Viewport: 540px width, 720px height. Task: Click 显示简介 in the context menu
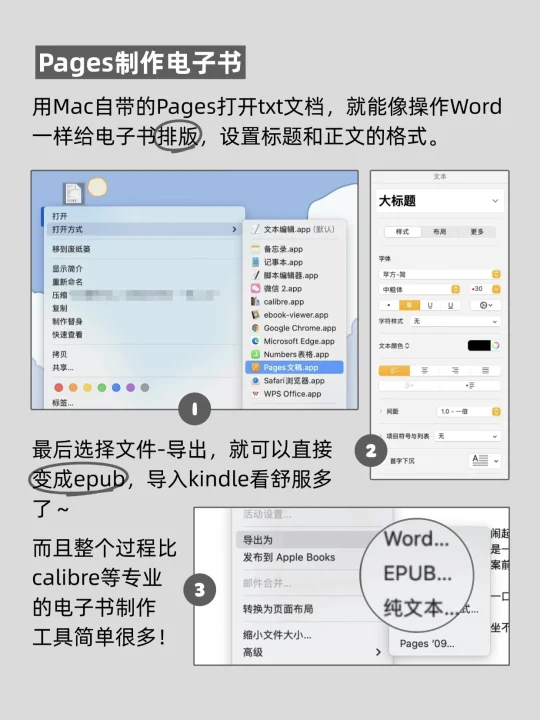145,269
